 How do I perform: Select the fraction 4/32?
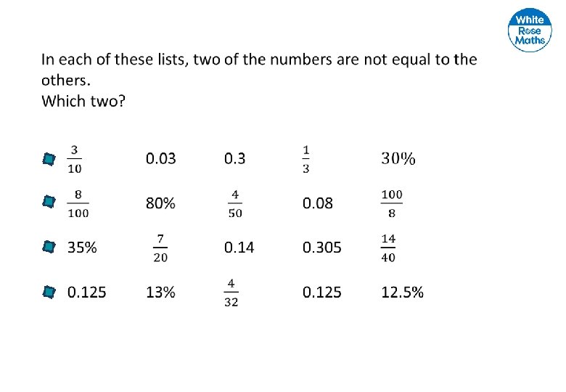(231, 293)
